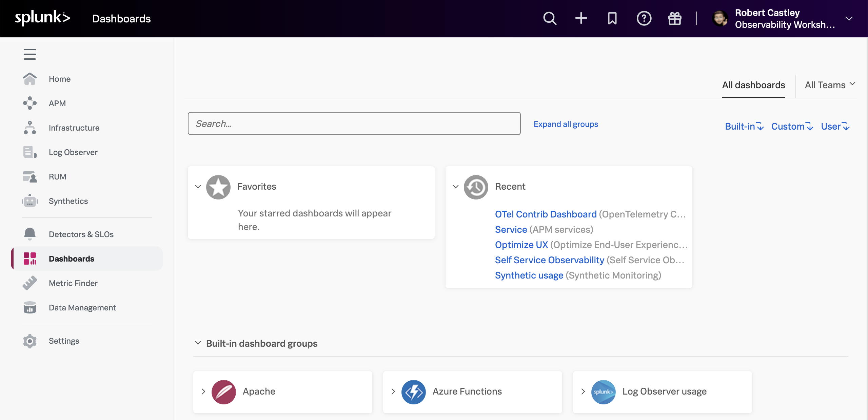Open the OTel Contrib Dashboard
Viewport: 868px width, 420px height.
(x=545, y=214)
